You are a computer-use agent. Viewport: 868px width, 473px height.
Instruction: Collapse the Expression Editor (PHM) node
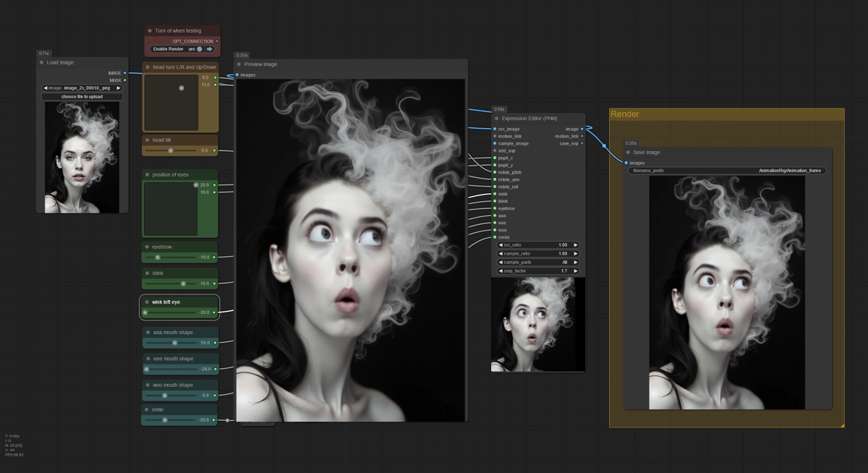tap(496, 119)
